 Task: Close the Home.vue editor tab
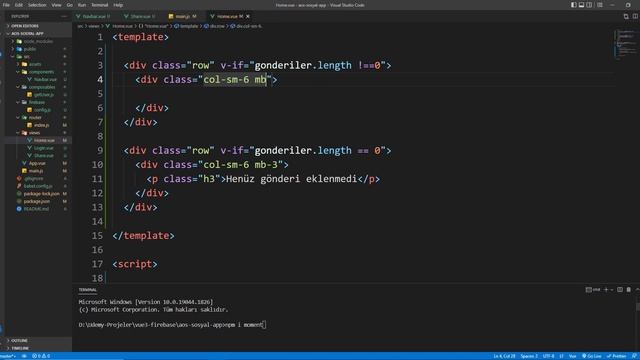pyautogui.click(x=248, y=16)
